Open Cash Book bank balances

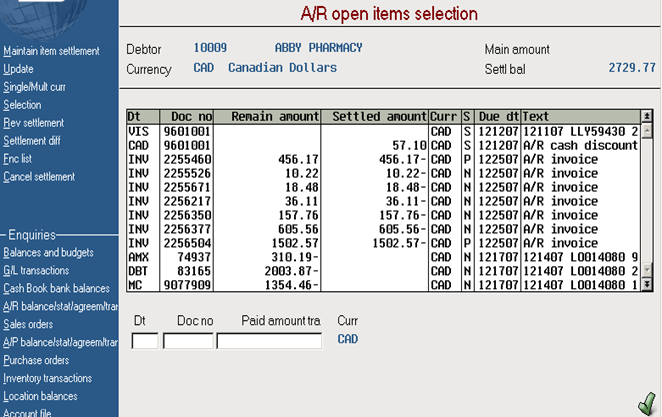[x=56, y=288]
